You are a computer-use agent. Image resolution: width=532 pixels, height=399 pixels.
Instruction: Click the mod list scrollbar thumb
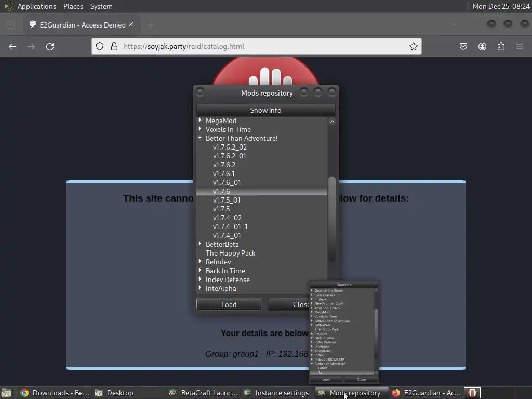click(x=332, y=219)
